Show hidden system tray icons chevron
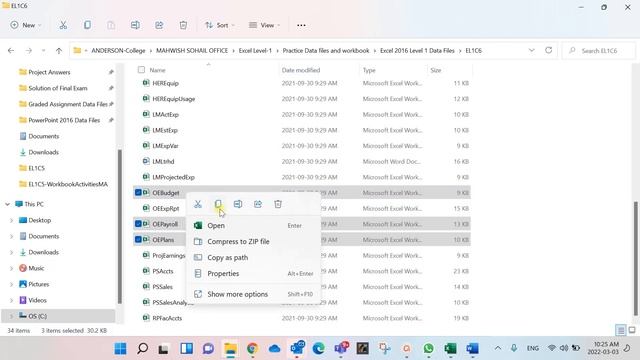 [498, 348]
